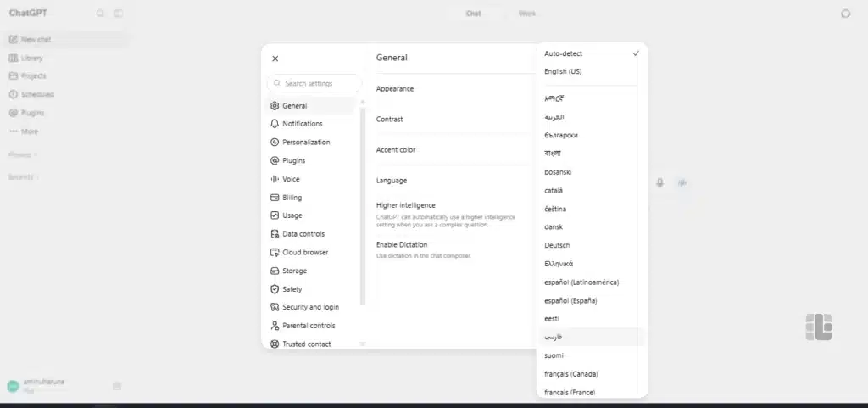Click the settings navigation scrollbar
This screenshot has width=868, height=408.
[363, 204]
